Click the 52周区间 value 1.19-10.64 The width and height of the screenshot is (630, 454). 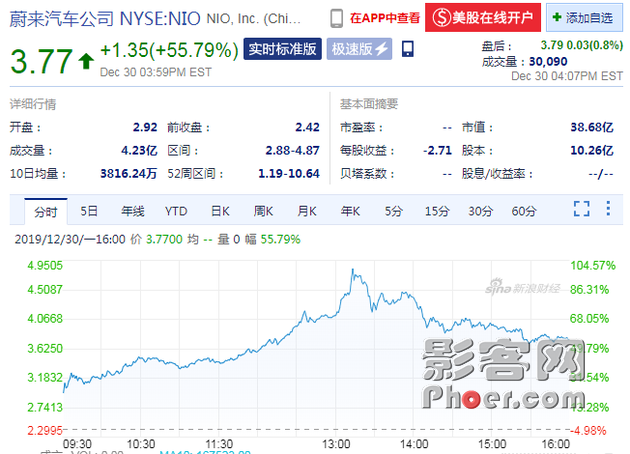(288, 174)
